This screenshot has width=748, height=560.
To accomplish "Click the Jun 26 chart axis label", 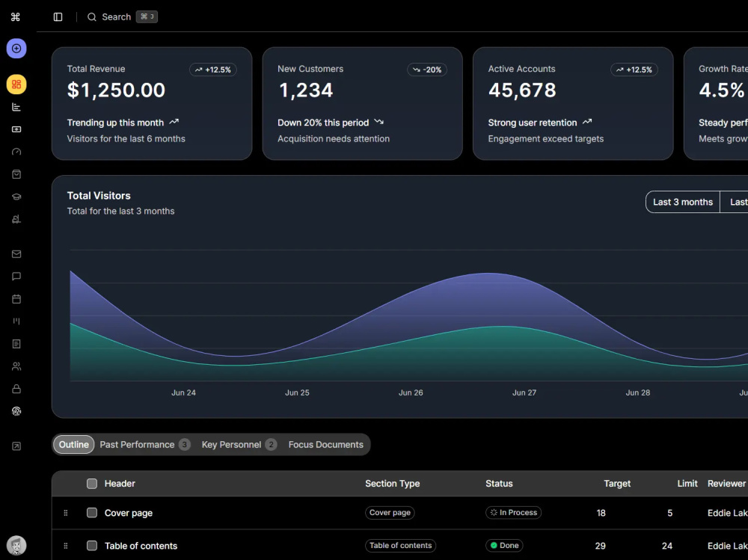I will click(411, 393).
